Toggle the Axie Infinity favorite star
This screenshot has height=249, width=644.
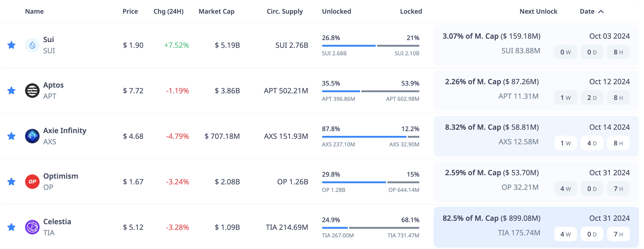(x=11, y=136)
